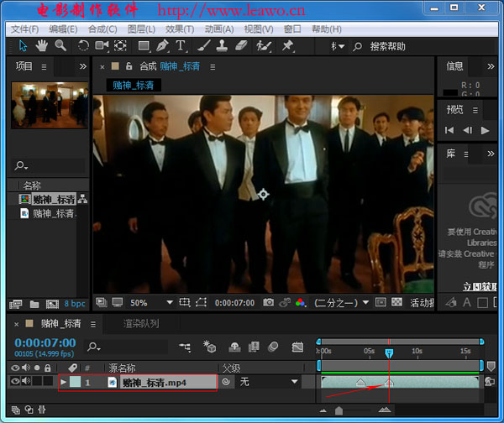Select the Hand tool

click(41, 46)
